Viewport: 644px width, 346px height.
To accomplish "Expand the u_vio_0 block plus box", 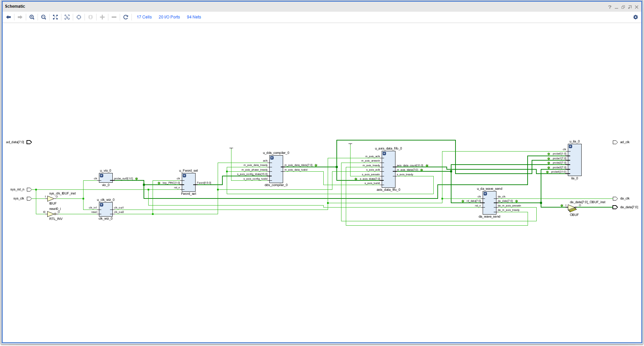I will 102,176.
